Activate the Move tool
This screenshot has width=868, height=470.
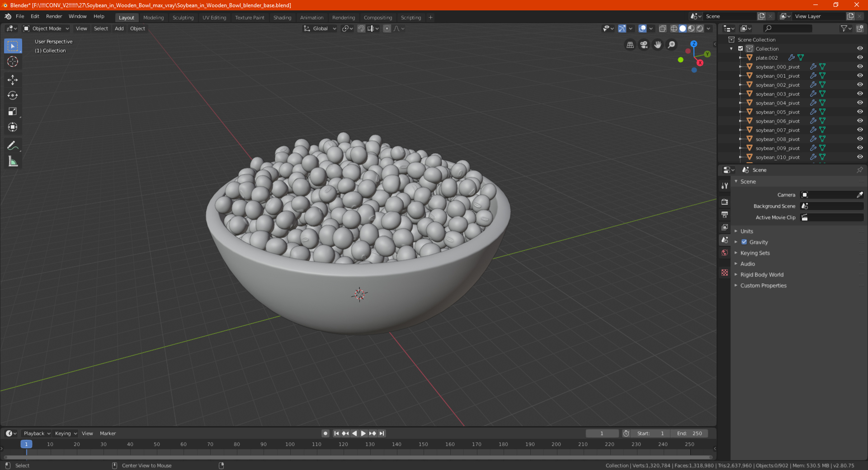pyautogui.click(x=13, y=80)
